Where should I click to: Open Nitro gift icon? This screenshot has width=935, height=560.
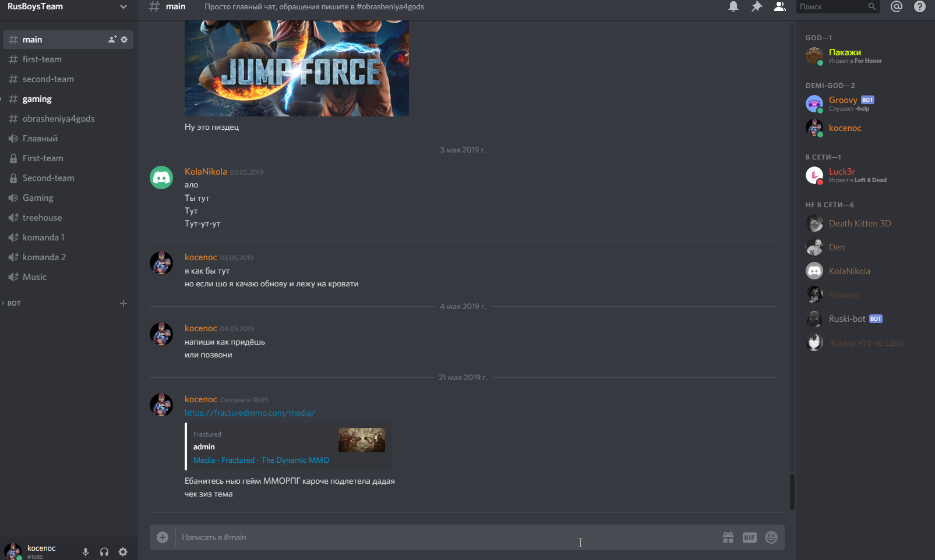[x=728, y=537]
